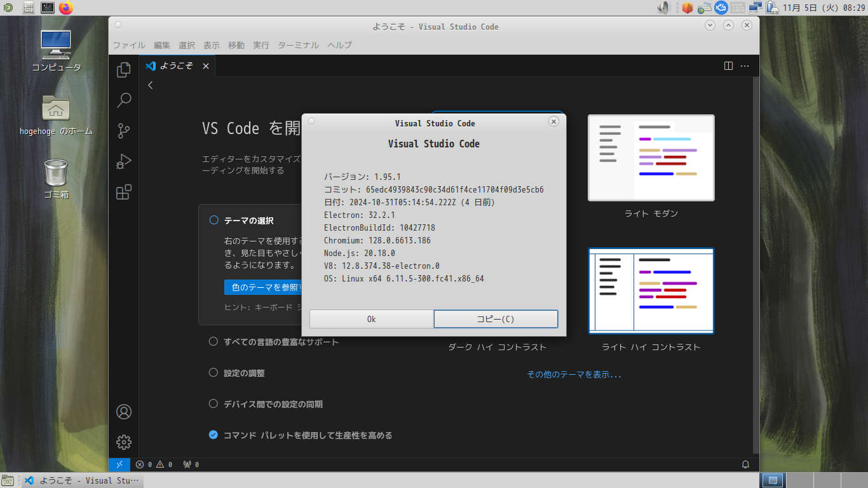Open the 選択 menu

(187, 45)
